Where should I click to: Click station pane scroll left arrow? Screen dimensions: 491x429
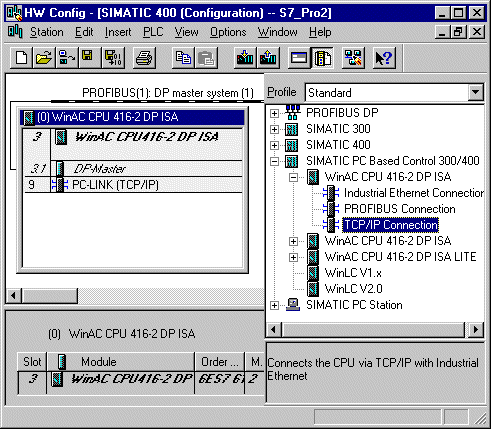pos(14,295)
